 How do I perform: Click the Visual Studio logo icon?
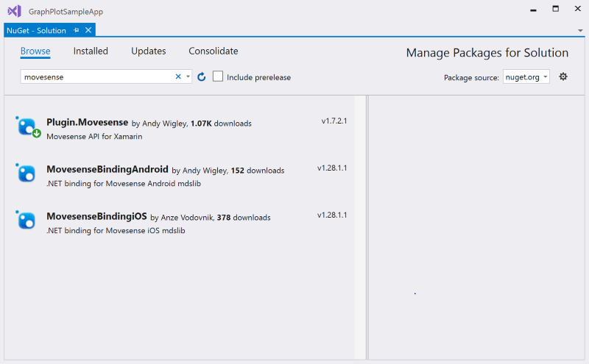[15, 11]
